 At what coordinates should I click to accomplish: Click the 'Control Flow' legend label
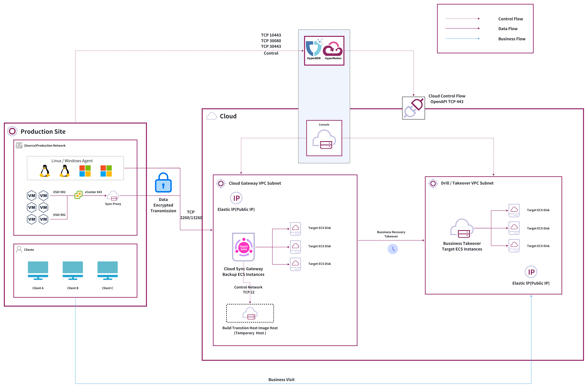click(511, 19)
